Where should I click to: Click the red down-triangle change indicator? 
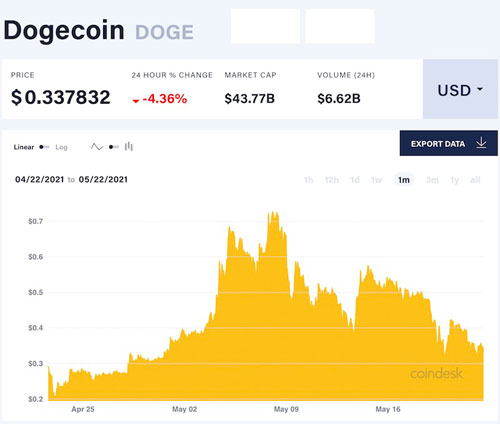135,101
